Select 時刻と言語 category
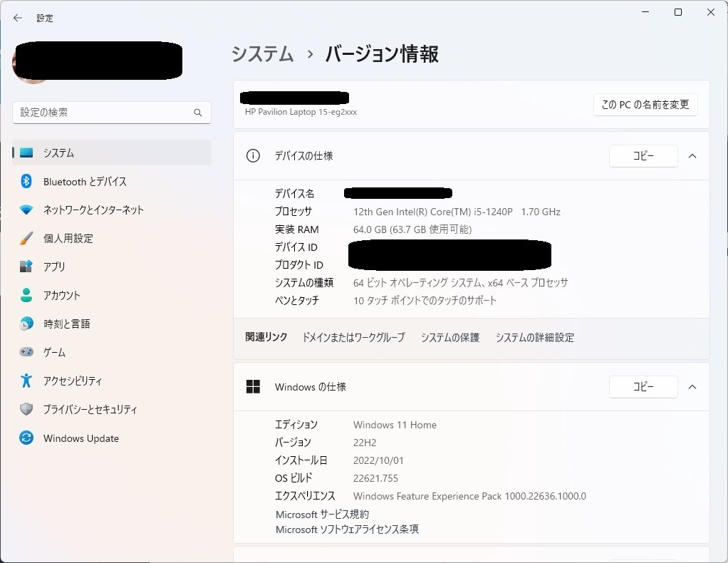 click(111, 324)
